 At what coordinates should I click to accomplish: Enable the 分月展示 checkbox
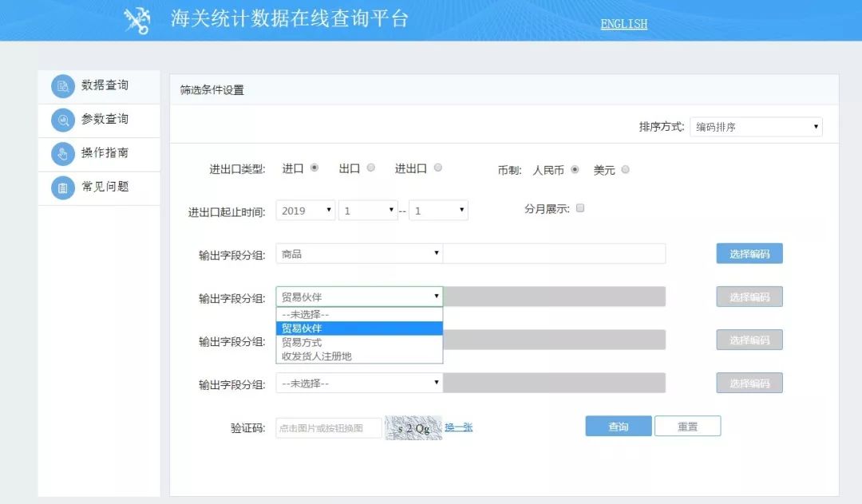[580, 207]
